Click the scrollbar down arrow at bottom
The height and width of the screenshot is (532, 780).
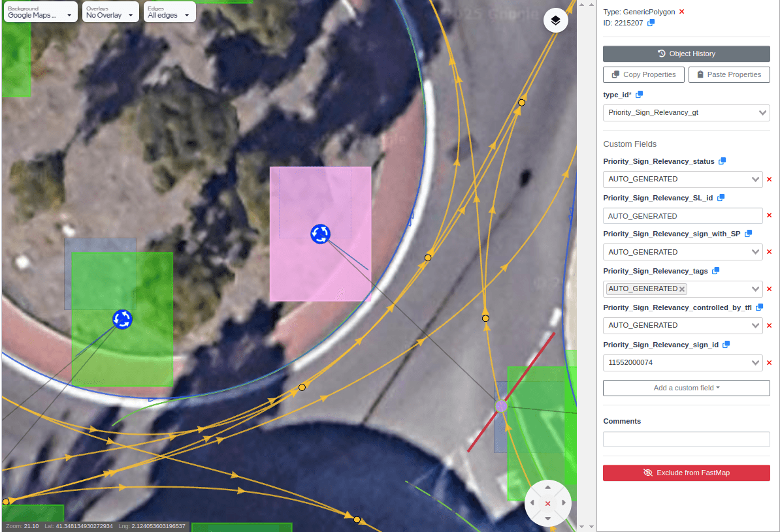582,527
